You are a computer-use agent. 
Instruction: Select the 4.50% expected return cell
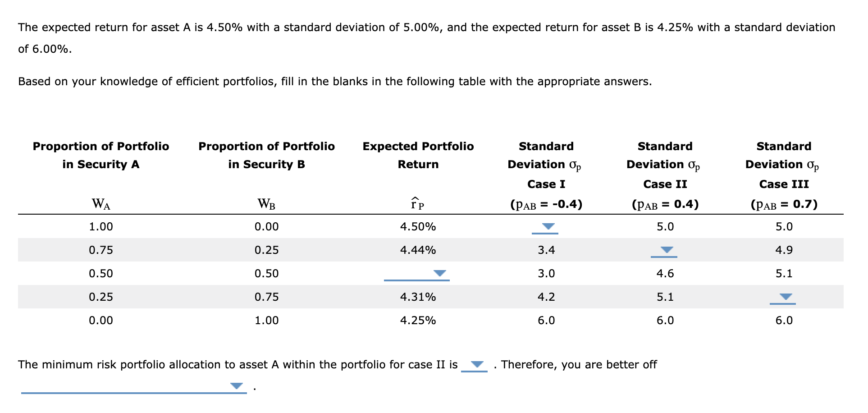tap(417, 227)
